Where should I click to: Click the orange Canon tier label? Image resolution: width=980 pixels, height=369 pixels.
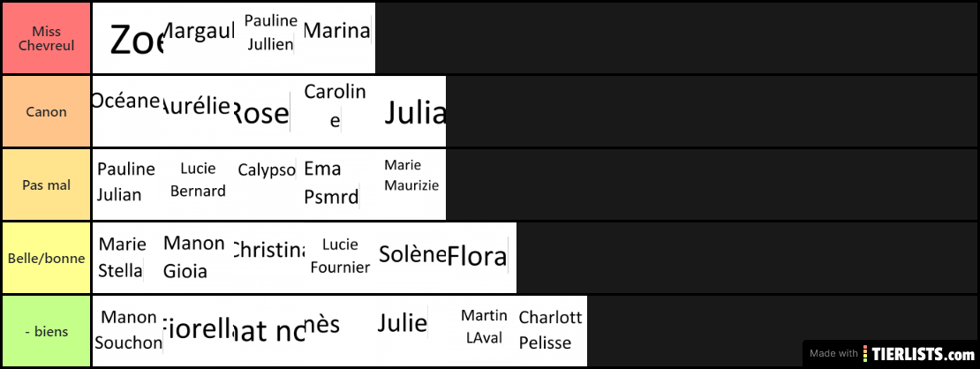[46, 112]
